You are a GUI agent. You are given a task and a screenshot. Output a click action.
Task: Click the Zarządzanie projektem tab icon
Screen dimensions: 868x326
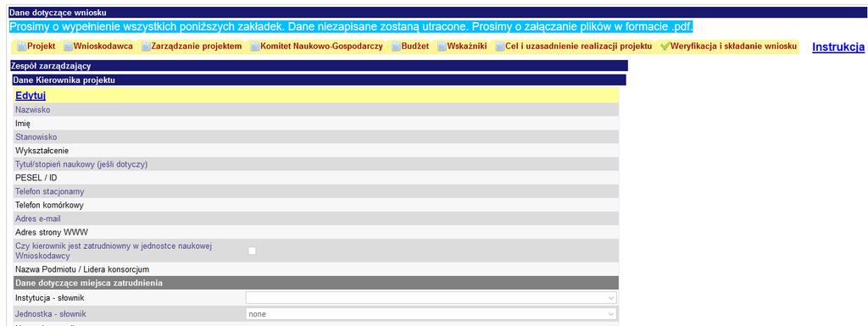coord(146,47)
